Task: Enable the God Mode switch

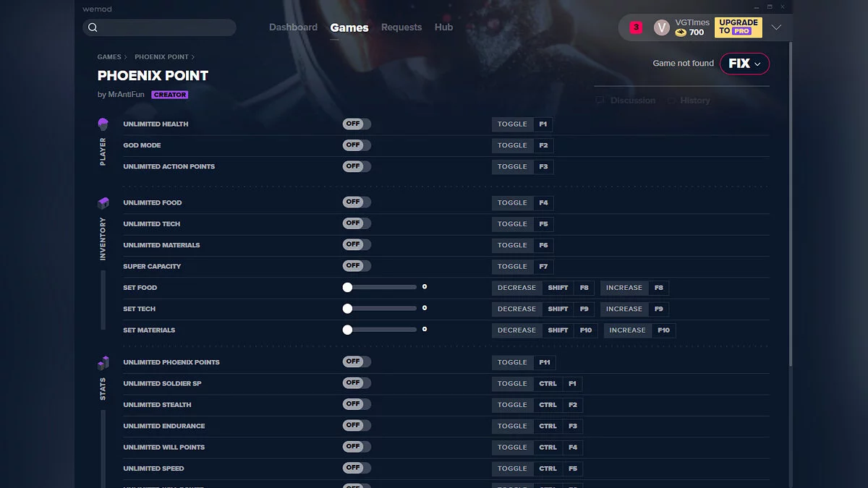Action: [x=357, y=145]
